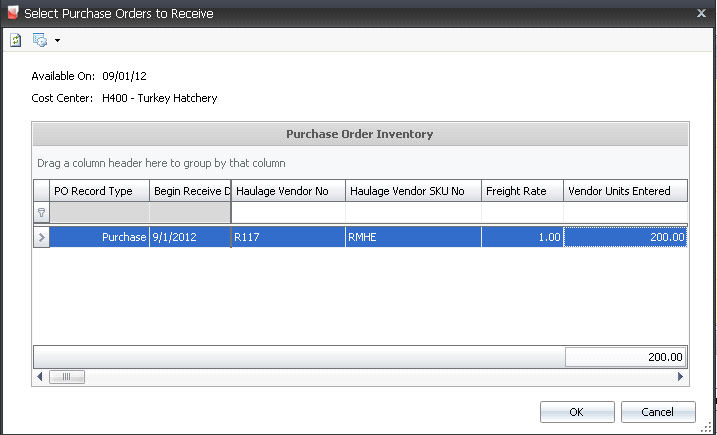Close the Select Purchase Orders dialog
Image resolution: width=717 pixels, height=435 pixels.
[701, 13]
